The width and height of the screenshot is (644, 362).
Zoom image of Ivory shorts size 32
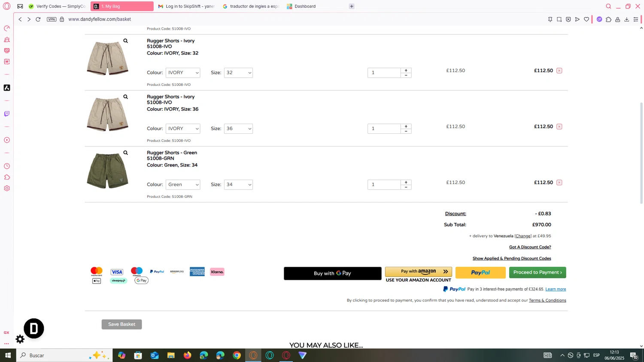pyautogui.click(x=126, y=41)
